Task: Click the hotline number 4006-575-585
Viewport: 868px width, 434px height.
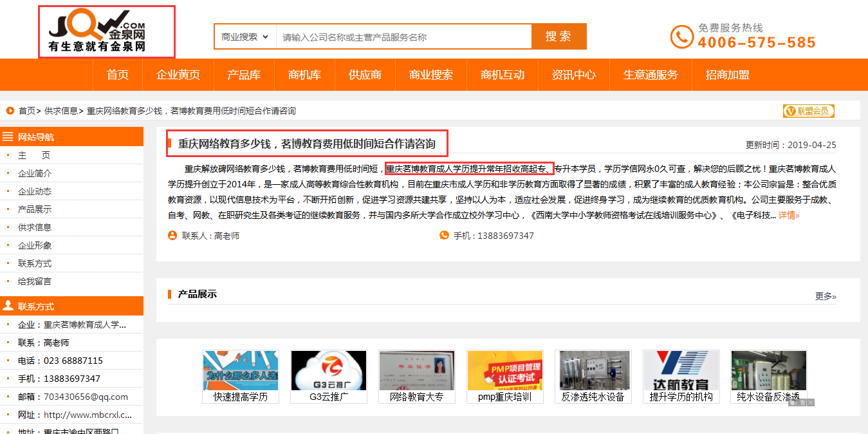Action: click(757, 42)
